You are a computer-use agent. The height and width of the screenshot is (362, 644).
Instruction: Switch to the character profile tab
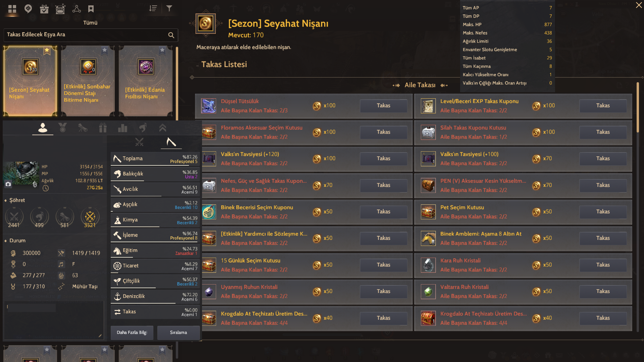point(43,128)
